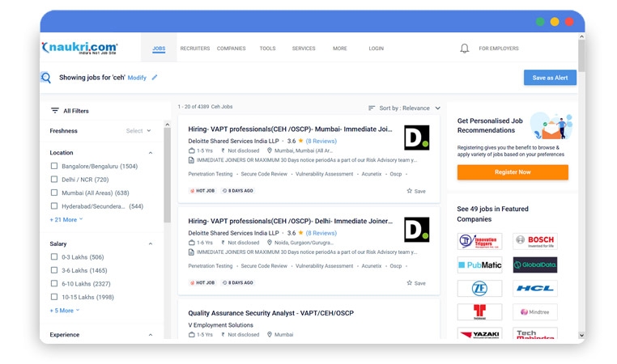Open the Companies menu
The width and height of the screenshot is (617, 364).
231,49
